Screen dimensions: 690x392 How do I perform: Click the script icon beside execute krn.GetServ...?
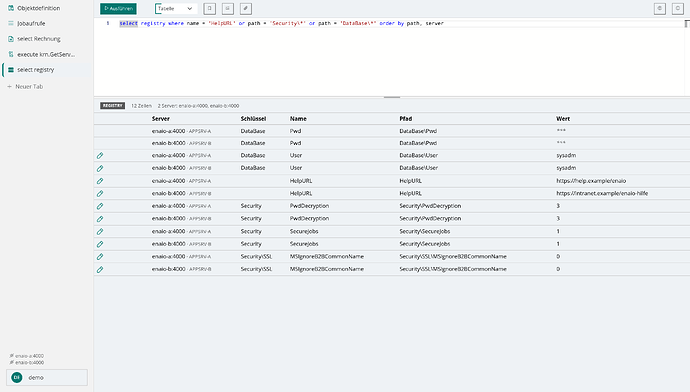11,54
